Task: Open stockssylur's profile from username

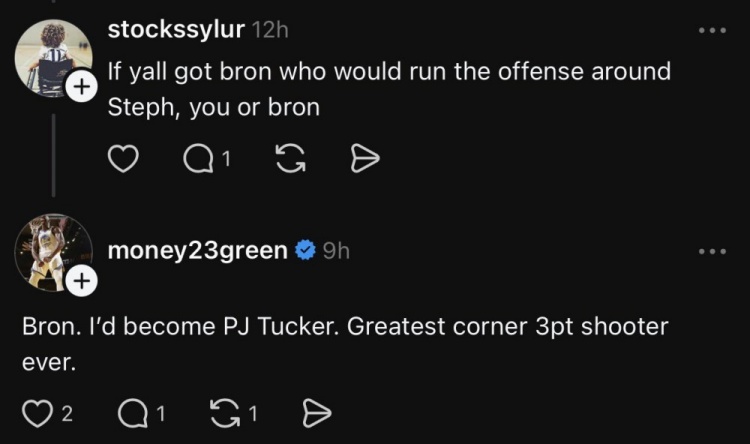Action: tap(176, 30)
